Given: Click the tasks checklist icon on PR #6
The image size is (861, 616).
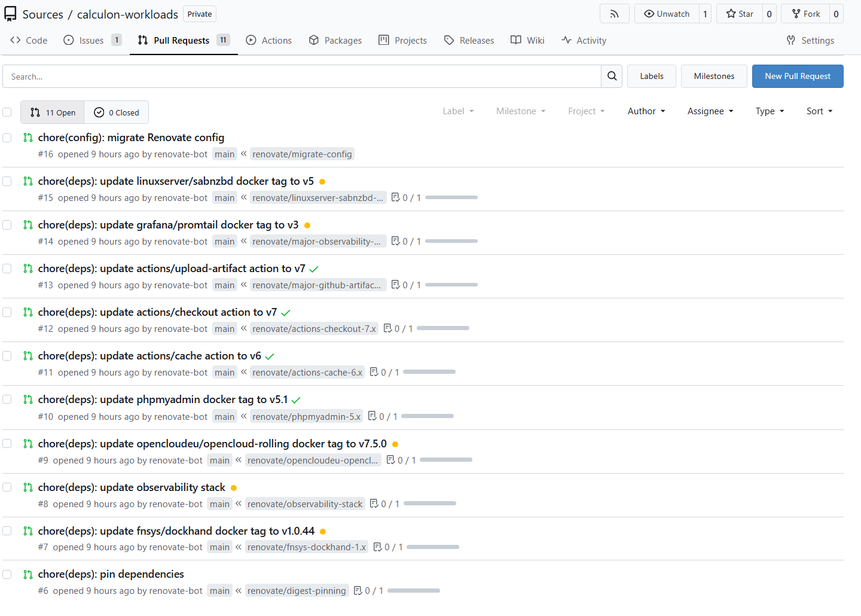Looking at the screenshot, I should click(358, 590).
